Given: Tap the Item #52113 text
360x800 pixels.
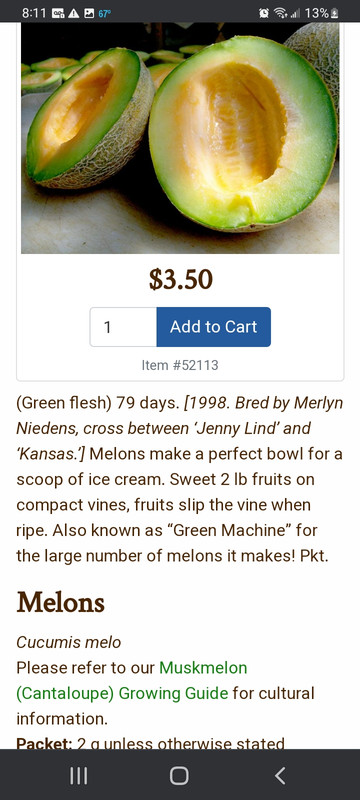Looking at the screenshot, I should (180, 365).
